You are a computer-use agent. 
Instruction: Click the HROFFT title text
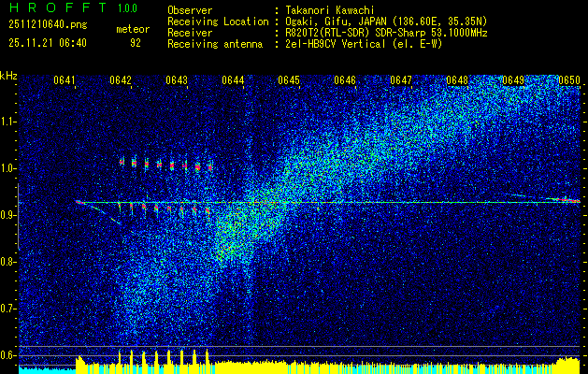[x=57, y=7]
